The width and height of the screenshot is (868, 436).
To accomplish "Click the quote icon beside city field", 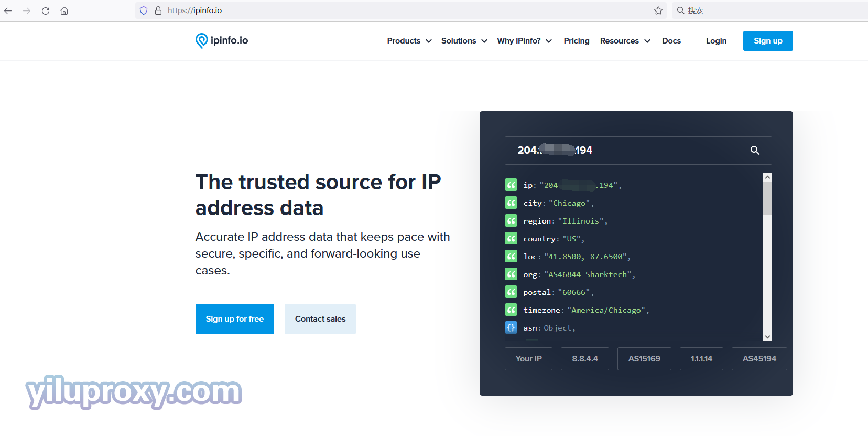I will click(x=511, y=203).
